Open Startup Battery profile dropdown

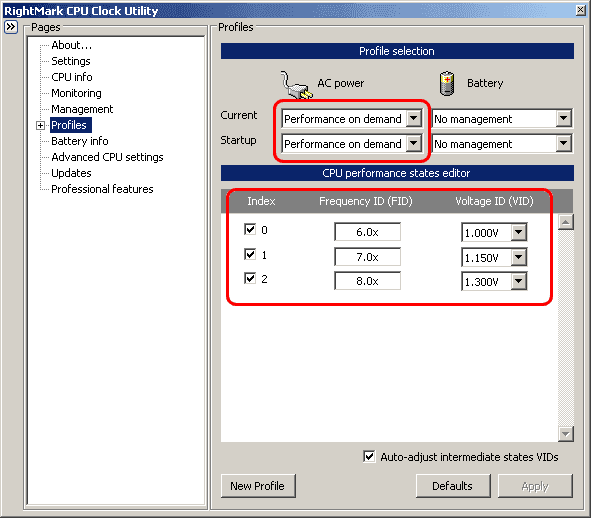[x=563, y=144]
